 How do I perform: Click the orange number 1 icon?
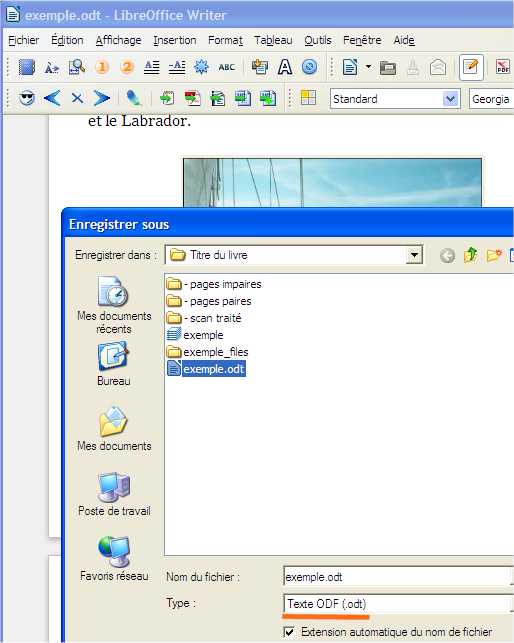(102, 67)
